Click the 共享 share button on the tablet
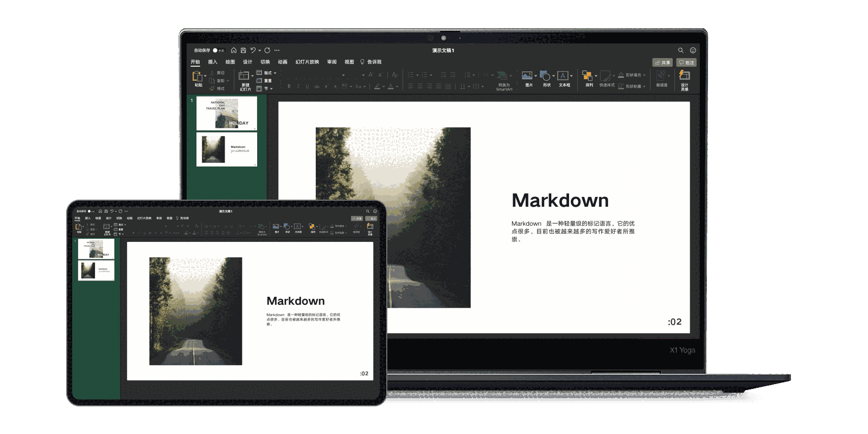Image resolution: width=868 pixels, height=434 pixels. click(356, 219)
